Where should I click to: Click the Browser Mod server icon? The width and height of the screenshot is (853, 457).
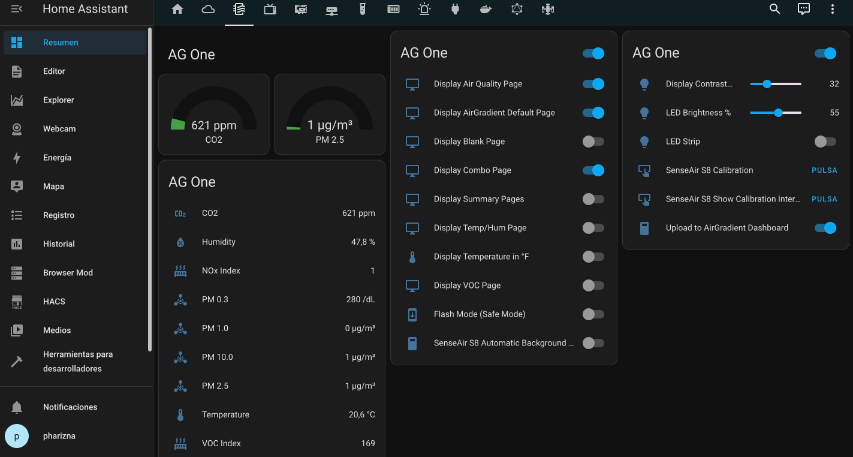point(17,273)
